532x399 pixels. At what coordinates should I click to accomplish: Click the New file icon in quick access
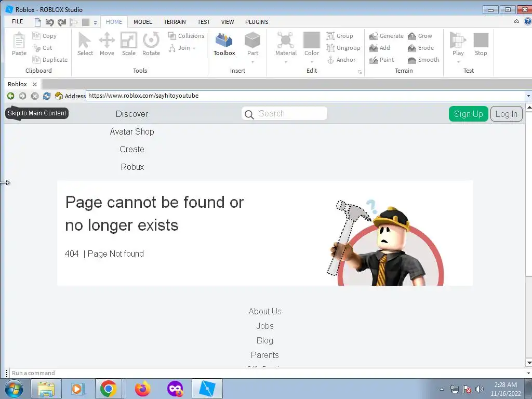(x=38, y=22)
